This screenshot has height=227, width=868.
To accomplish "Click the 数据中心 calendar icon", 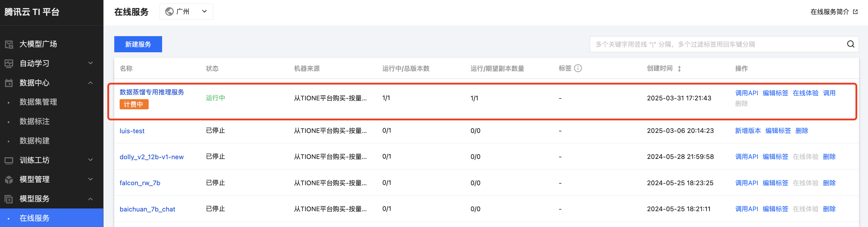I will pyautogui.click(x=9, y=83).
